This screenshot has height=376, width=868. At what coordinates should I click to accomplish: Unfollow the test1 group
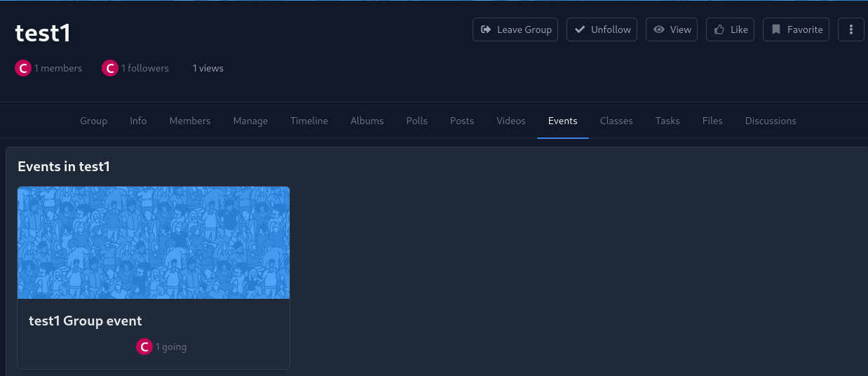tap(602, 29)
